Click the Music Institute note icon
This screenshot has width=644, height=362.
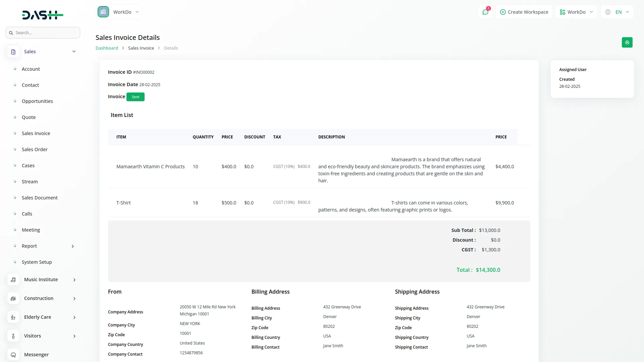(13, 280)
